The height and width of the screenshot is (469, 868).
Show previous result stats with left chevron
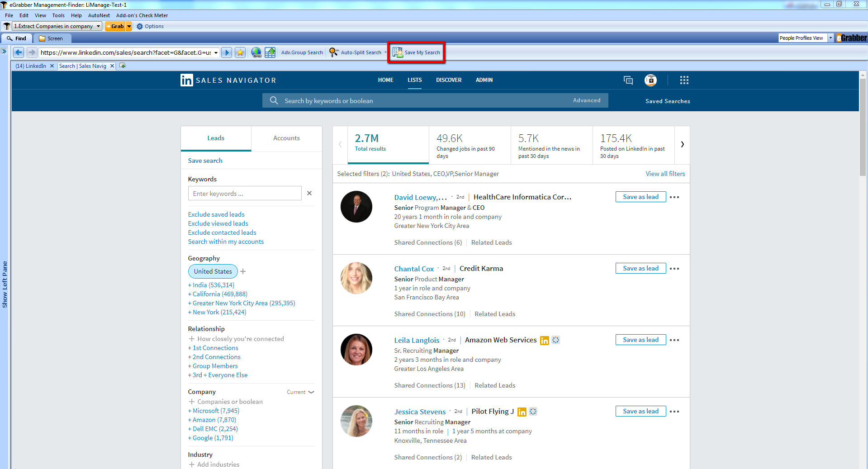point(340,144)
